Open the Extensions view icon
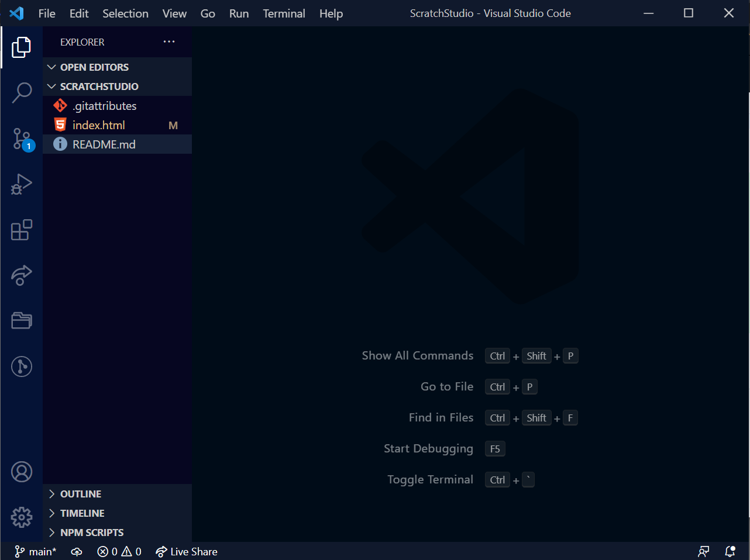This screenshot has width=750, height=560. pyautogui.click(x=22, y=230)
